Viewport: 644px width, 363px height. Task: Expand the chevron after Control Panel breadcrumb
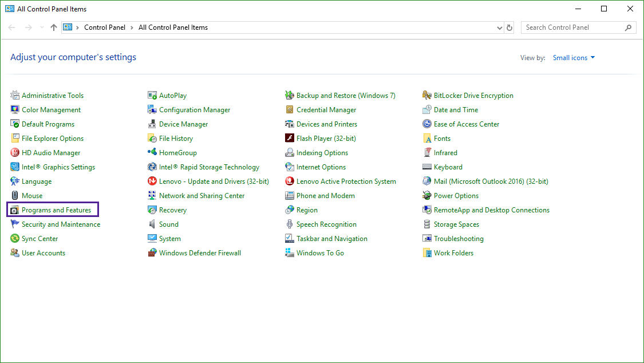(x=132, y=27)
